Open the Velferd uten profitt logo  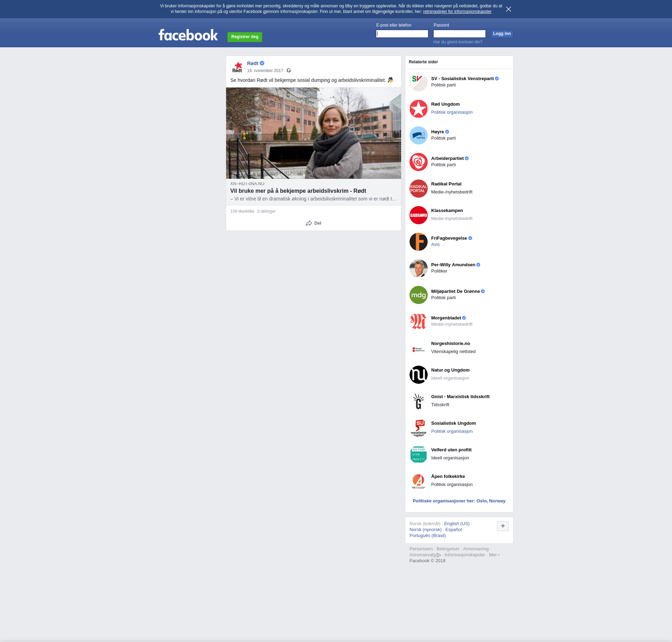[419, 454]
